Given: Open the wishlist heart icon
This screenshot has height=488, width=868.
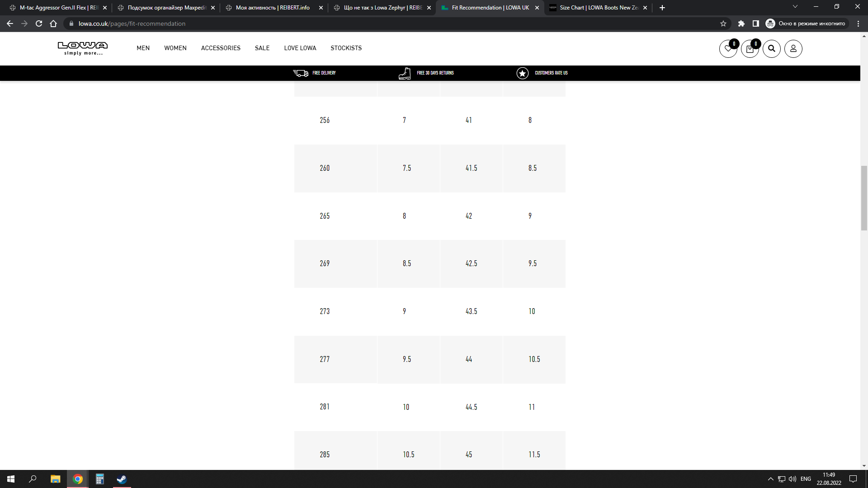Looking at the screenshot, I should tap(728, 49).
